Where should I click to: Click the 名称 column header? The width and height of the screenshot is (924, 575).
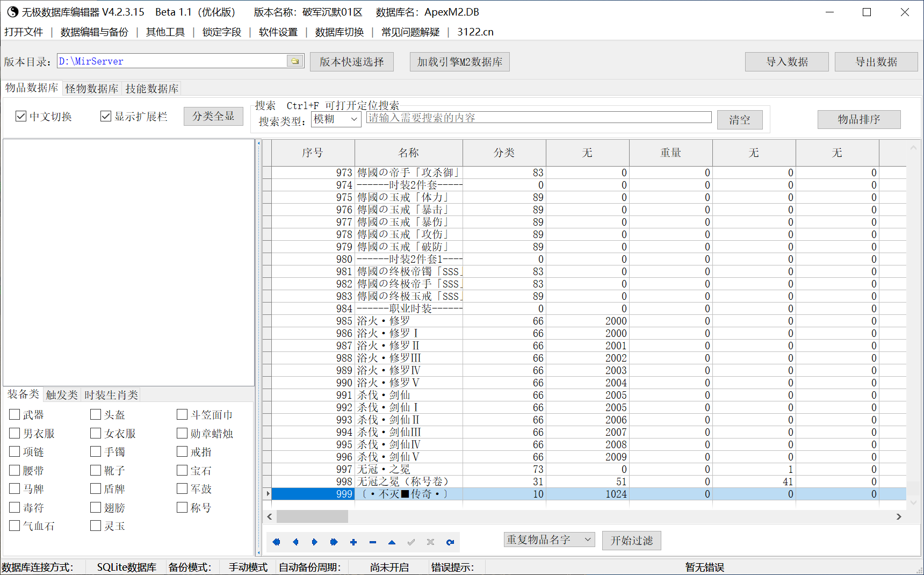(x=409, y=153)
